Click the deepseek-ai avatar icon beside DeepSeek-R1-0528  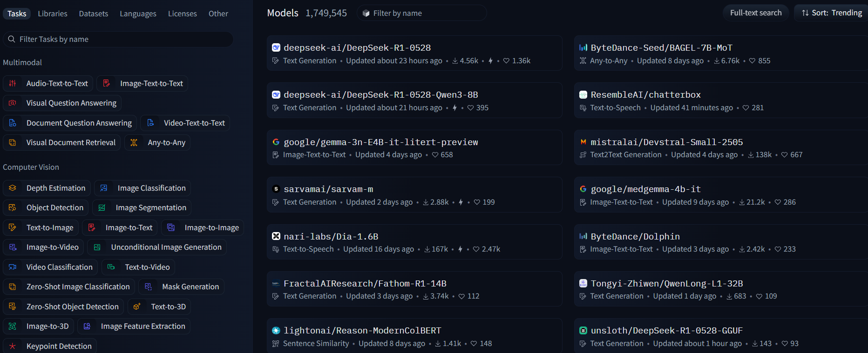[x=276, y=47]
